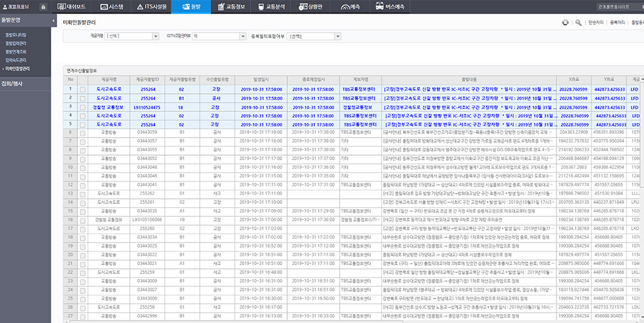Tick the checkbox for row 3
This screenshot has width=644, height=323.
(x=82, y=106)
